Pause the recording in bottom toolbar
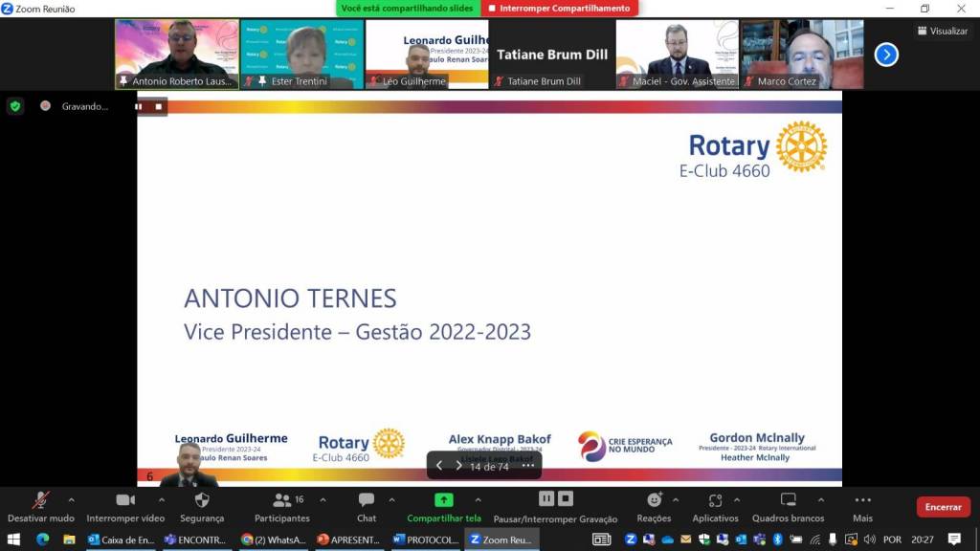 coord(546,498)
